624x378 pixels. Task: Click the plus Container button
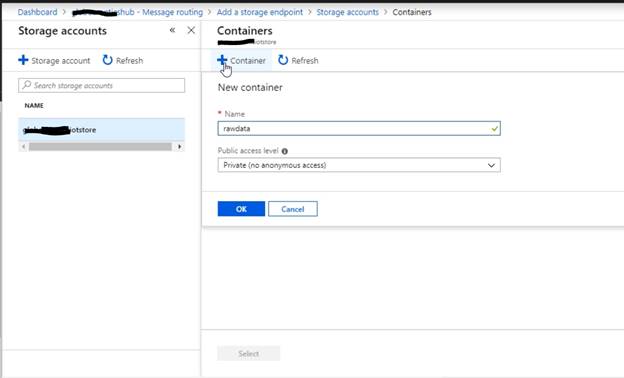coord(242,60)
